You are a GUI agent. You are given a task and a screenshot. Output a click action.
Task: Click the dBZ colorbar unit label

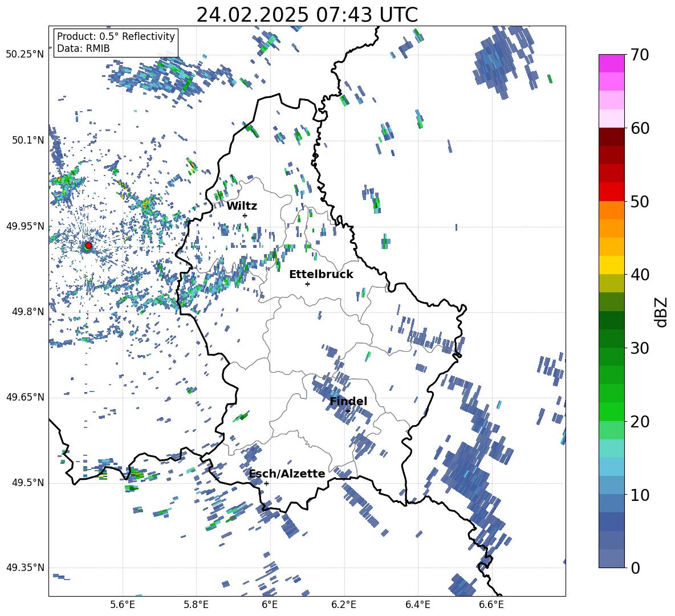click(x=661, y=312)
